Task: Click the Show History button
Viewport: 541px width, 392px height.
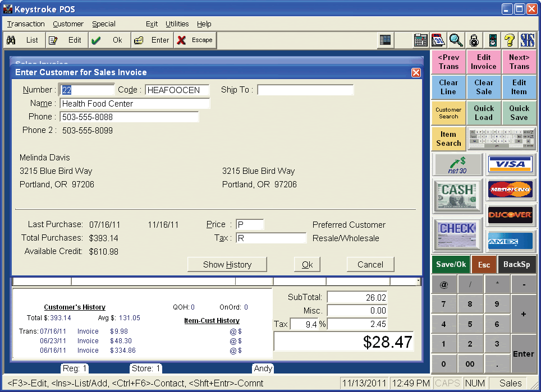Action: 227,265
